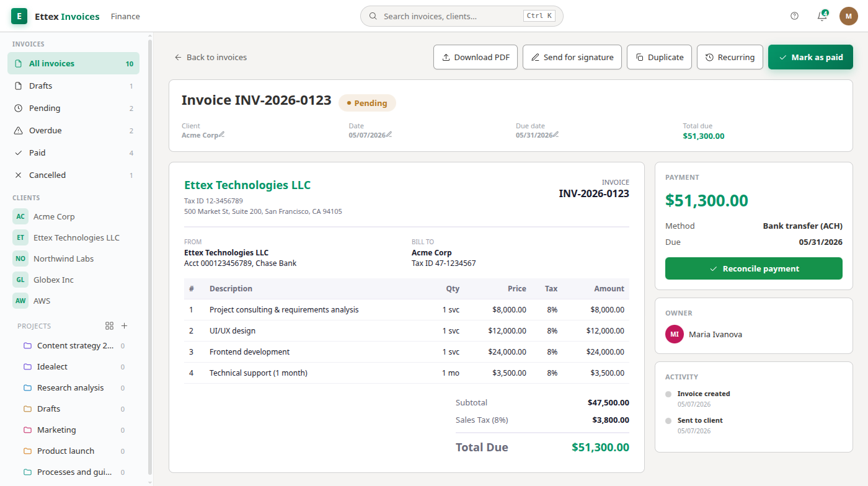Image resolution: width=868 pixels, height=486 pixels.
Task: Click the sidebar vertical scrollbar
Action: tap(150, 257)
